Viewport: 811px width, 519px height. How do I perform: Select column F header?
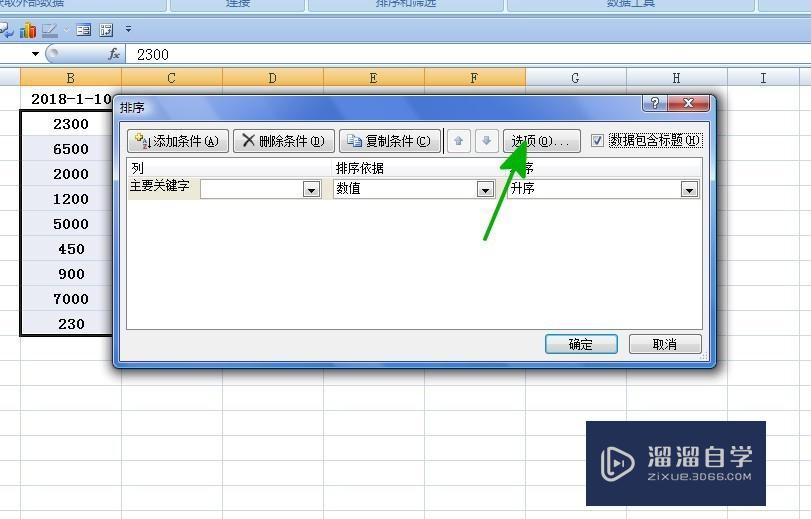(475, 78)
